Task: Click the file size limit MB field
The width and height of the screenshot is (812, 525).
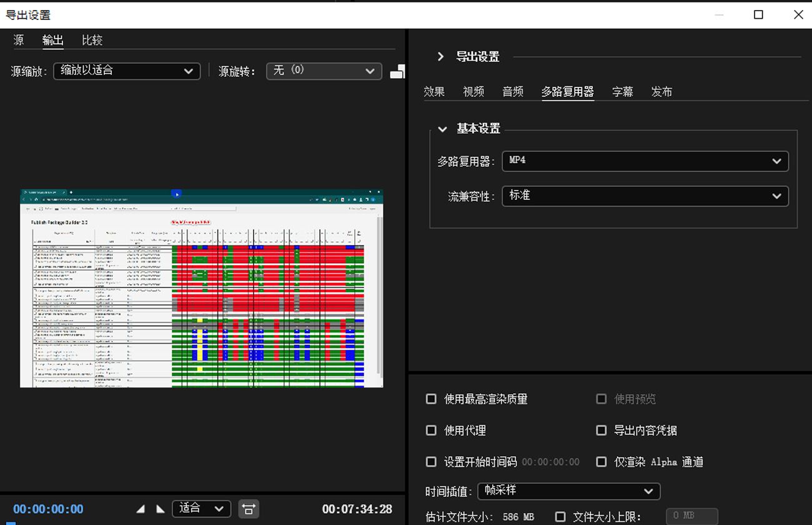Action: coord(692,516)
